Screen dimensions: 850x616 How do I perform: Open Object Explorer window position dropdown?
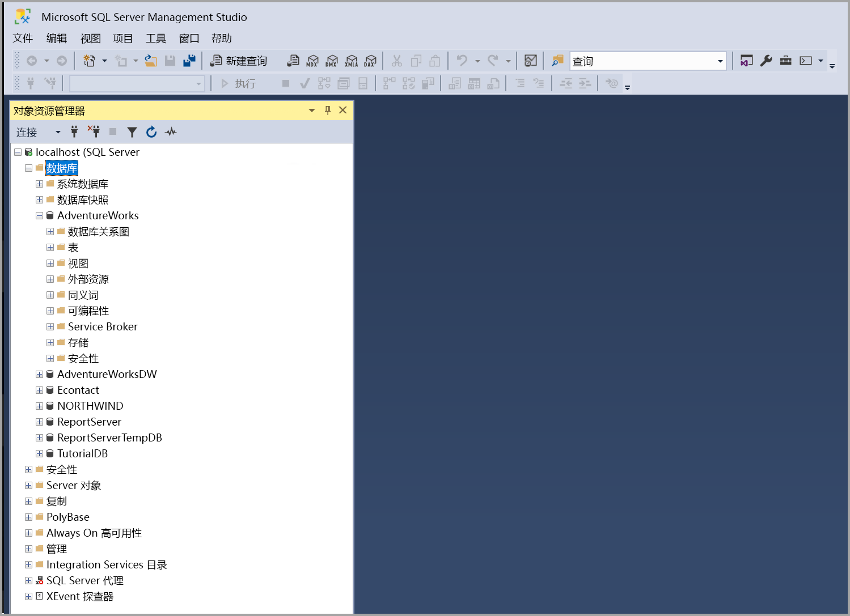tap(312, 111)
